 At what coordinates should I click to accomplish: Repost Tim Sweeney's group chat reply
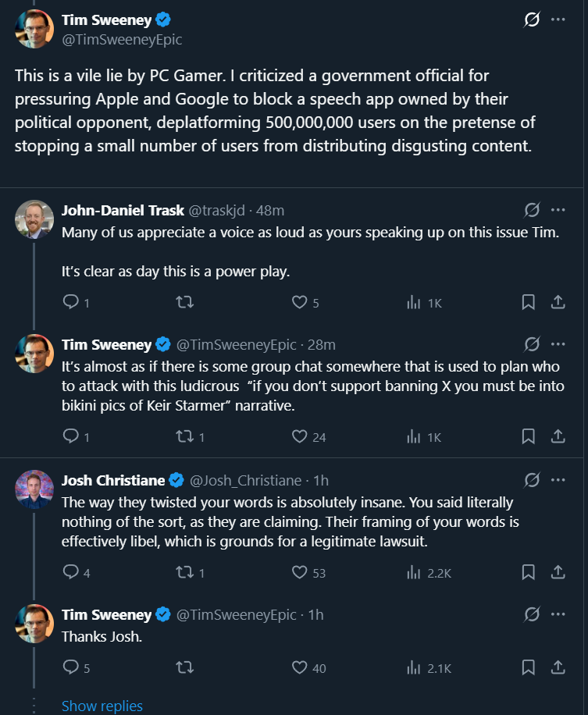pyautogui.click(x=186, y=436)
